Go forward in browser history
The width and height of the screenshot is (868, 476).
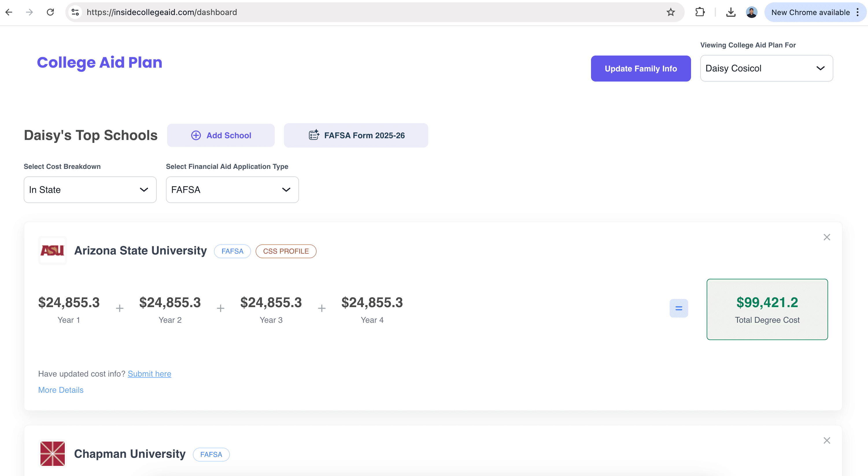[30, 12]
